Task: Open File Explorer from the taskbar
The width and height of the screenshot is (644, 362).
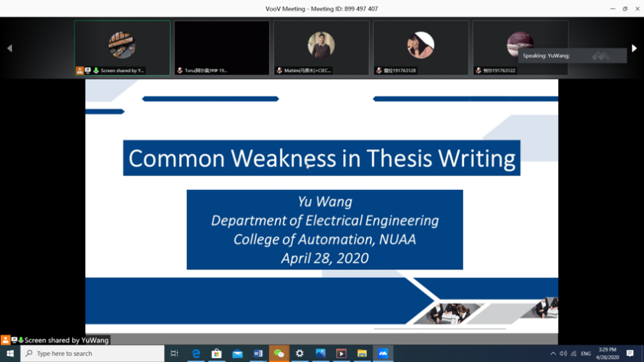Action: [362, 354]
